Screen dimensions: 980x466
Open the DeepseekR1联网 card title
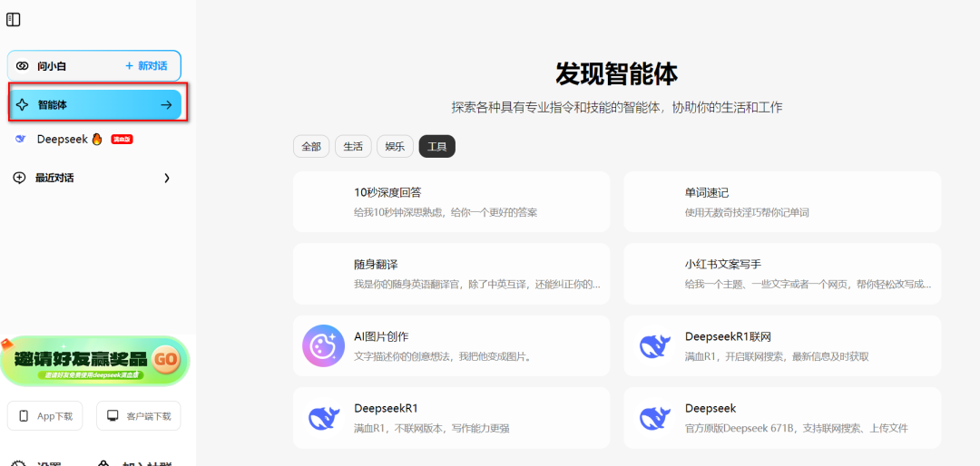click(728, 336)
